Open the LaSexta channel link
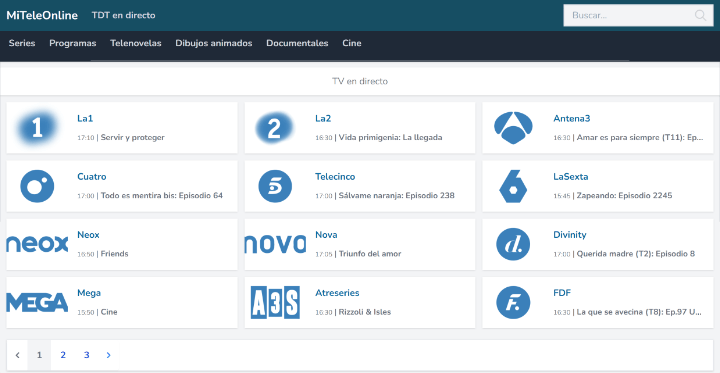720x373 pixels. pos(570,177)
